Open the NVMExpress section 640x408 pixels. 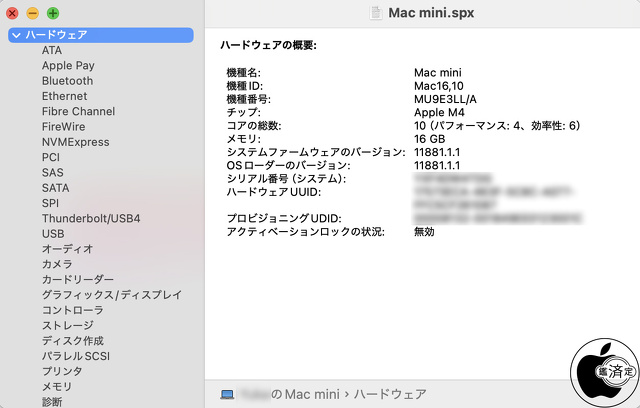76,142
